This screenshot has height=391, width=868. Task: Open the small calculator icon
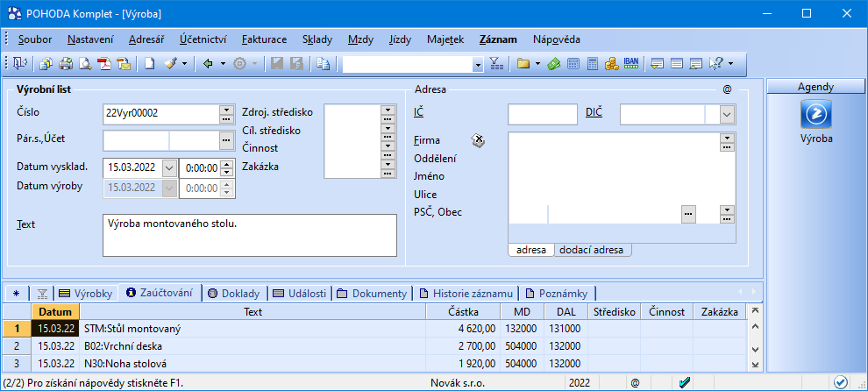pos(573,64)
